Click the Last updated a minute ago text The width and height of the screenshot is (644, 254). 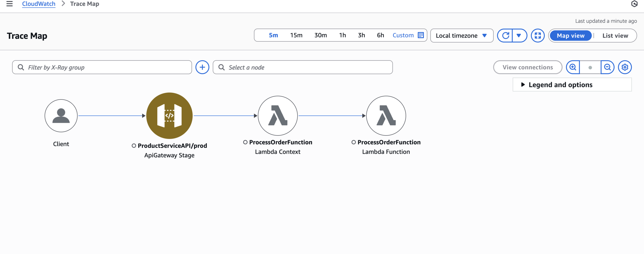pyautogui.click(x=606, y=21)
